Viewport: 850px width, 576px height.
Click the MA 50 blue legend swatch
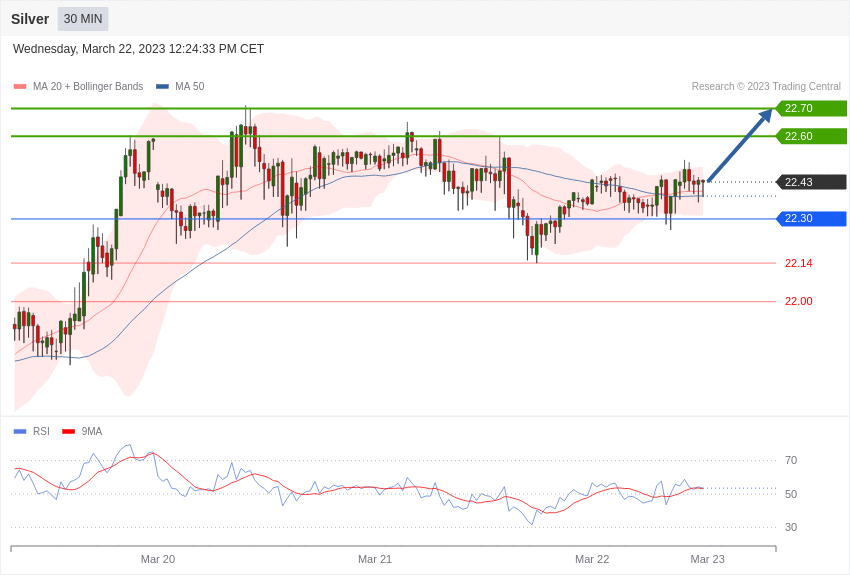[162, 86]
